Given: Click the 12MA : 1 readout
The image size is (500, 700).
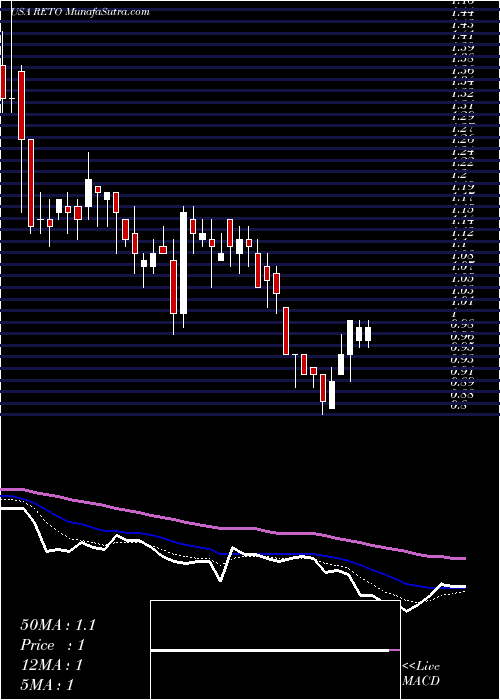Looking at the screenshot, I should [x=52, y=665].
